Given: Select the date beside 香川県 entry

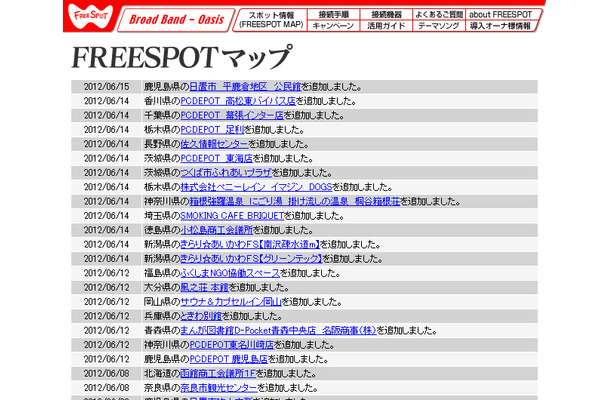Looking at the screenshot, I should tap(106, 101).
